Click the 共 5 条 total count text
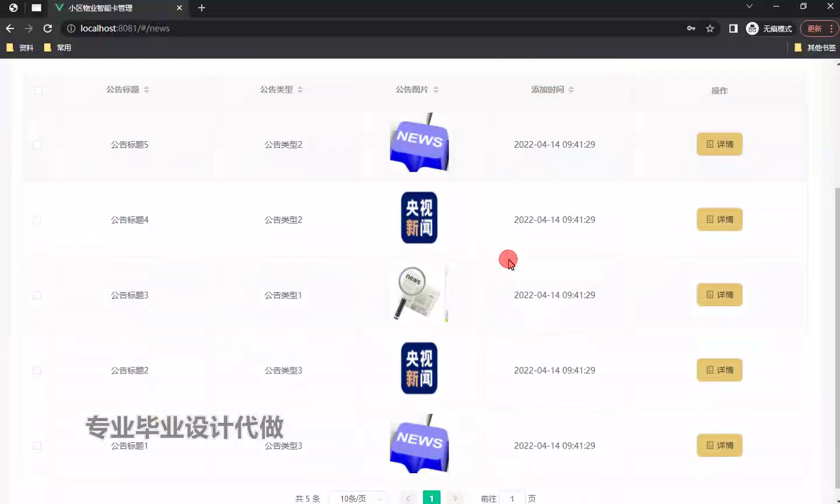Viewport: 840px width, 504px height. [x=307, y=499]
